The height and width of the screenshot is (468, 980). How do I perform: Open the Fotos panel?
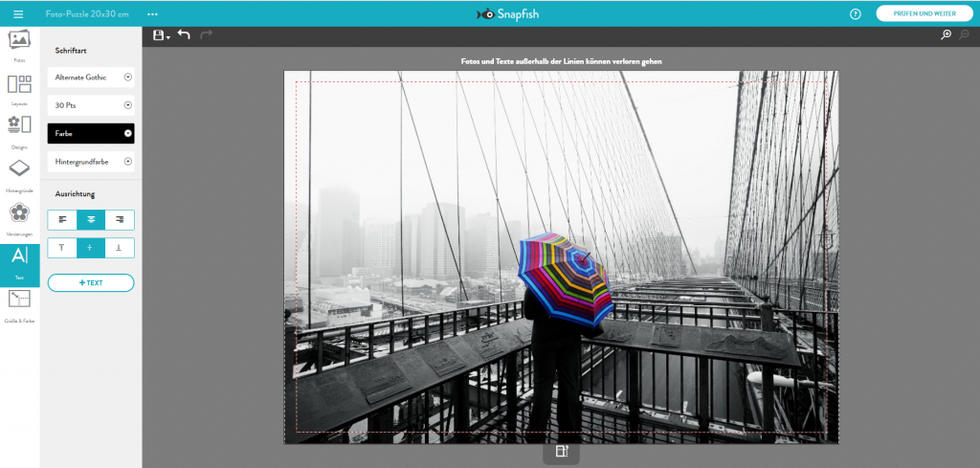tap(19, 47)
